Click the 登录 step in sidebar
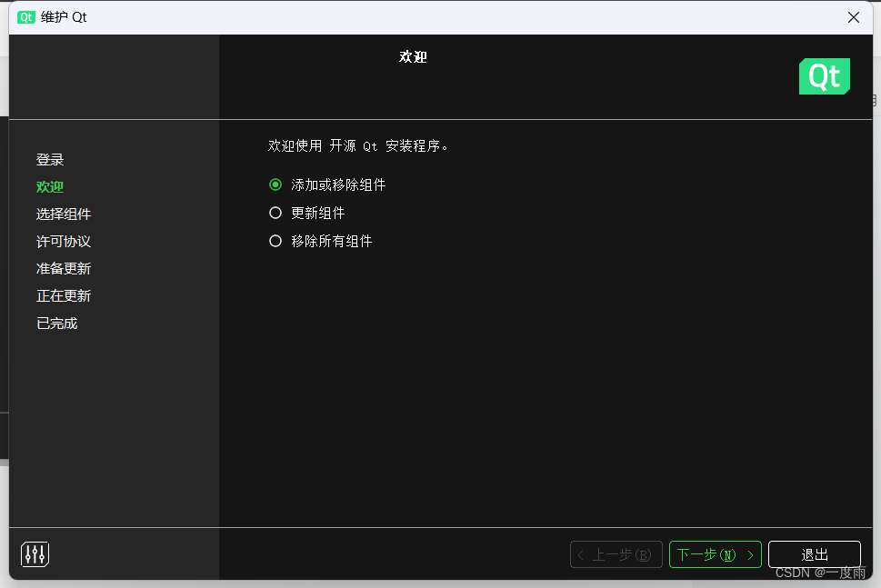Screen dimensions: 881x588 click(50, 159)
